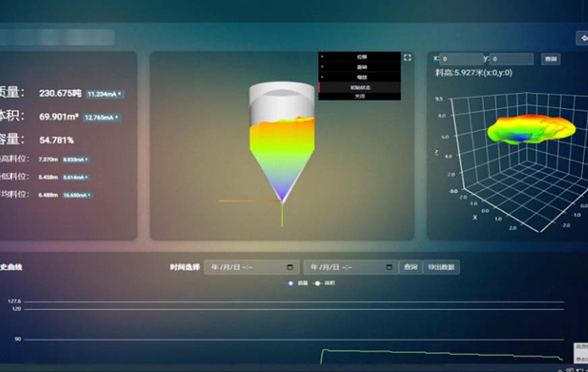This screenshot has height=372, width=588.
Task: Toggle the 体积 series in the chart legend
Action: (324, 284)
